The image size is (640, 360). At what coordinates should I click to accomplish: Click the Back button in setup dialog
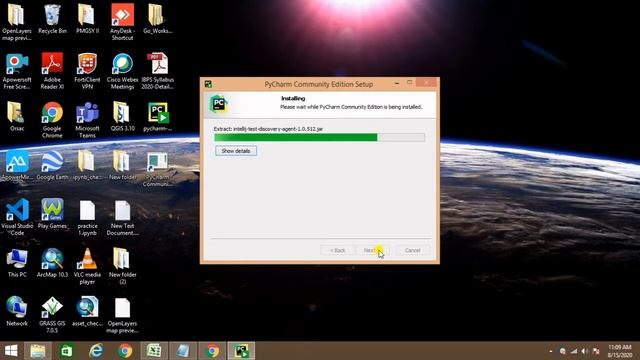coord(338,250)
